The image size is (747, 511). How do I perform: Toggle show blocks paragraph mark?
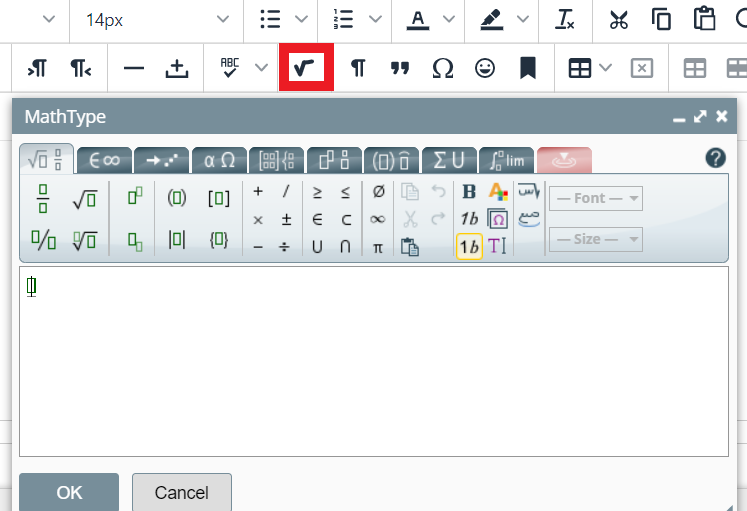358,68
